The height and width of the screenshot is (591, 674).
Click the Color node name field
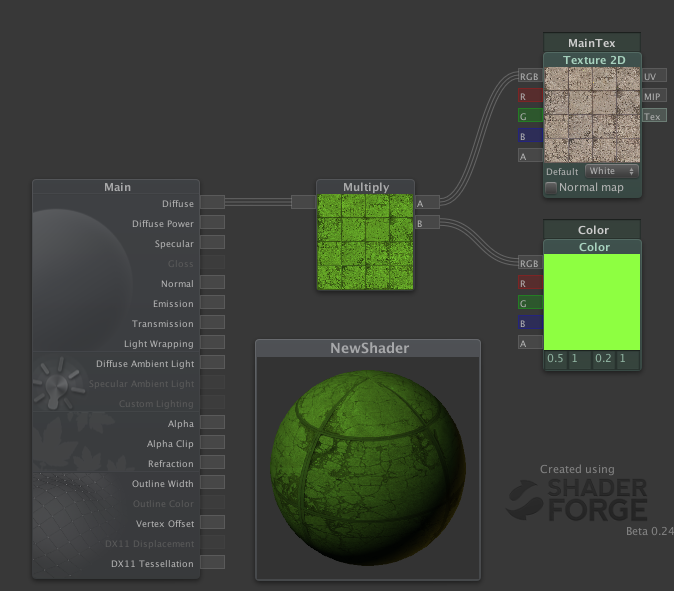tap(592, 230)
